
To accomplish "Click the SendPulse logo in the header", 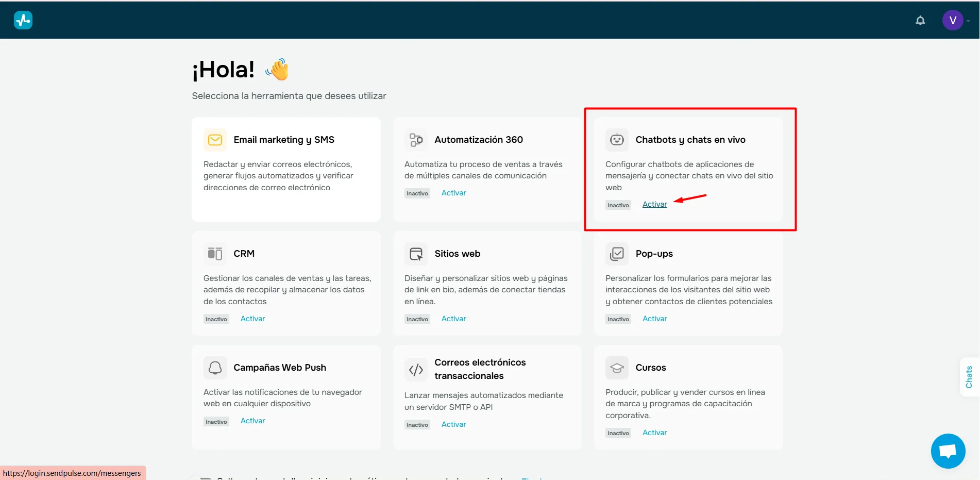I will pos(23,20).
